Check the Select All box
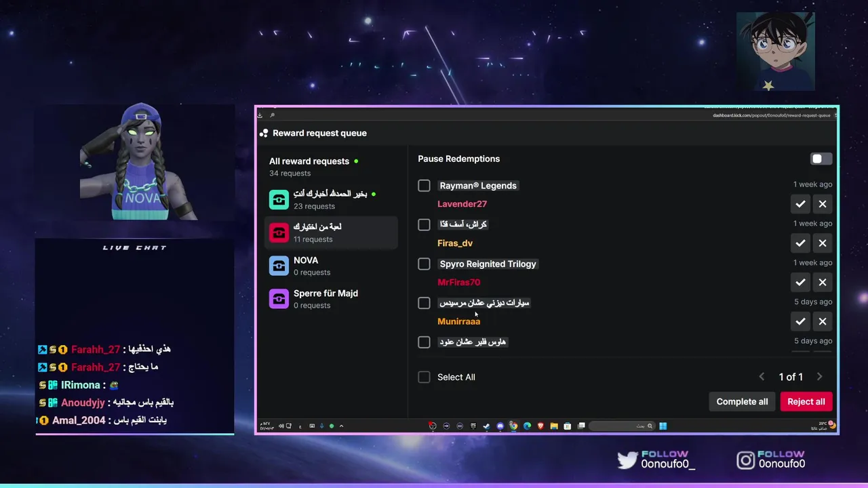This screenshot has width=868, height=488. point(424,377)
